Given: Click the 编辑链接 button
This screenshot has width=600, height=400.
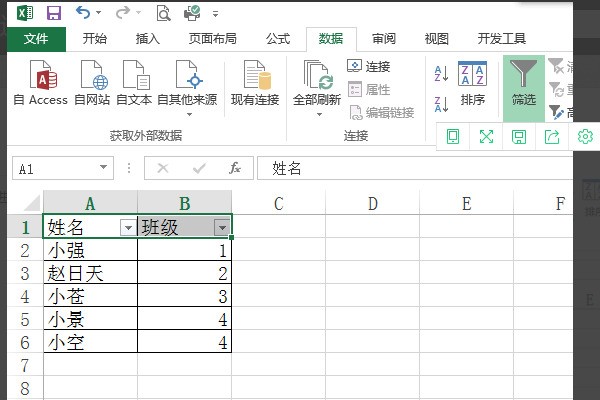Looking at the screenshot, I should tap(382, 113).
